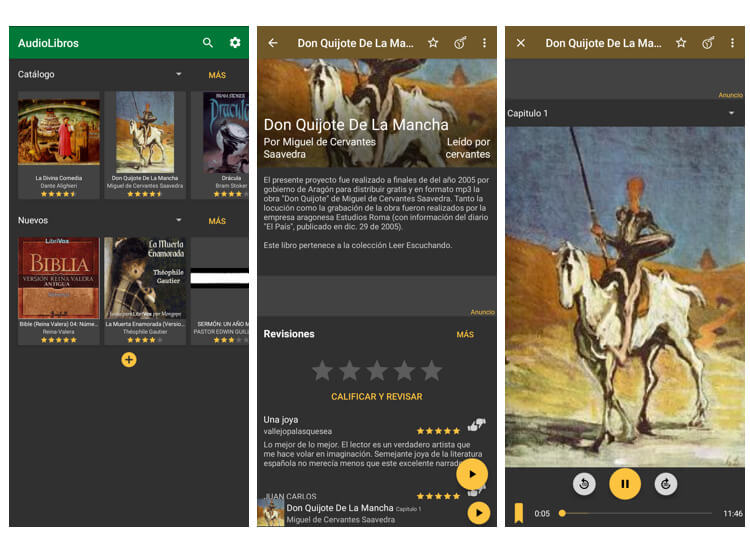The image size is (750, 535).
Task: Go back from book details screen
Action: point(273,43)
